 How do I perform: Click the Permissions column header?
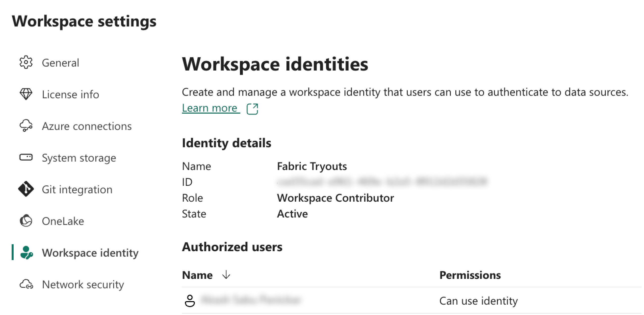point(470,275)
